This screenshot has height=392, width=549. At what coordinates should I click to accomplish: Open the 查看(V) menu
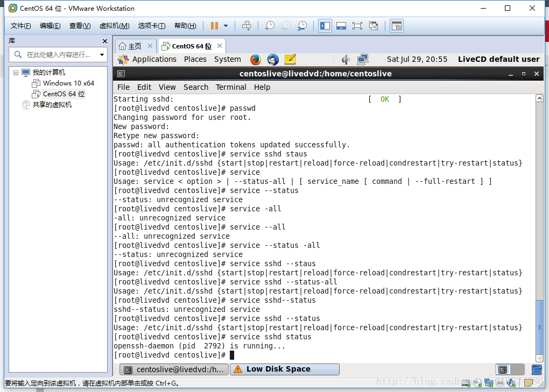80,26
